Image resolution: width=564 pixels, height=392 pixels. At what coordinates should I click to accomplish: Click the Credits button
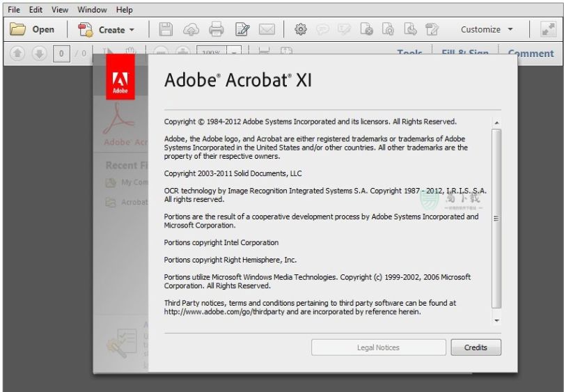476,347
